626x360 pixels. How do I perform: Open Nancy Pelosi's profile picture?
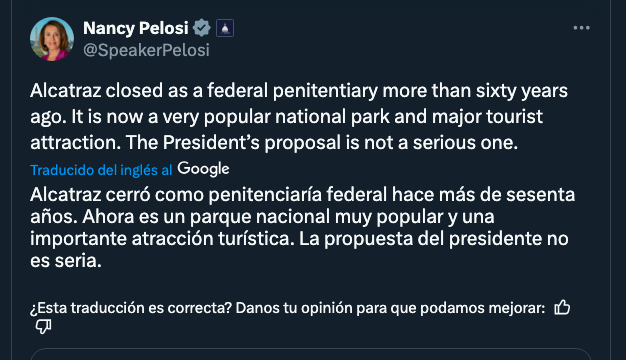(x=52, y=39)
